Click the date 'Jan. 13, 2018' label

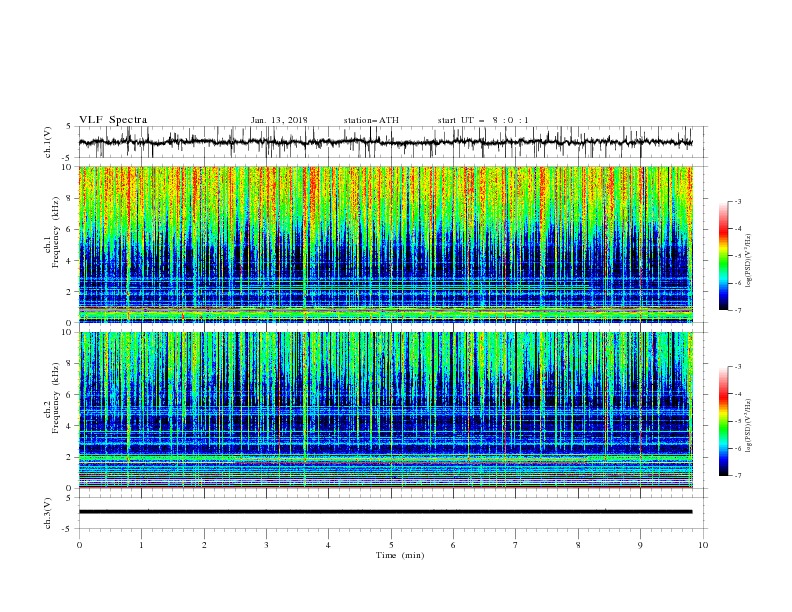point(279,120)
